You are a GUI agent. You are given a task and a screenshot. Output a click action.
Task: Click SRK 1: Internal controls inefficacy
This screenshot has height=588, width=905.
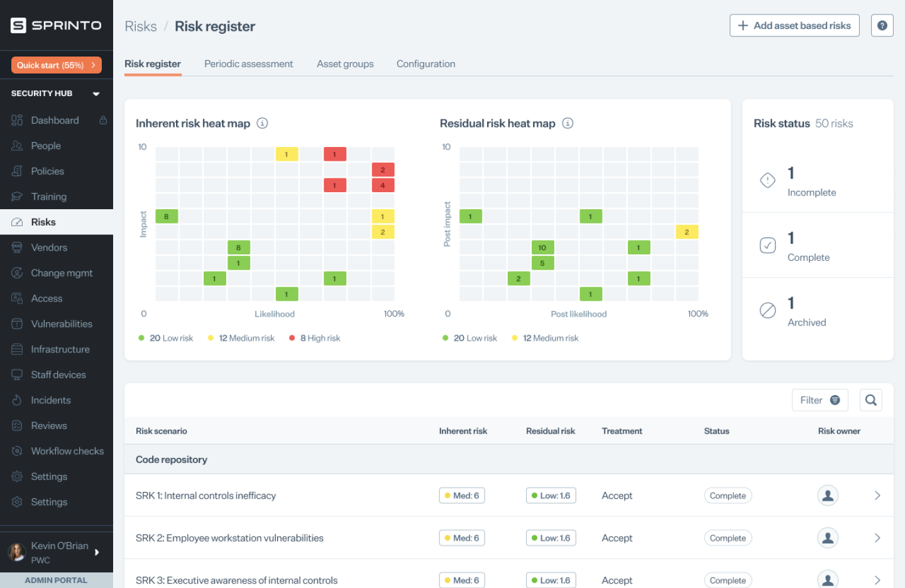point(206,496)
